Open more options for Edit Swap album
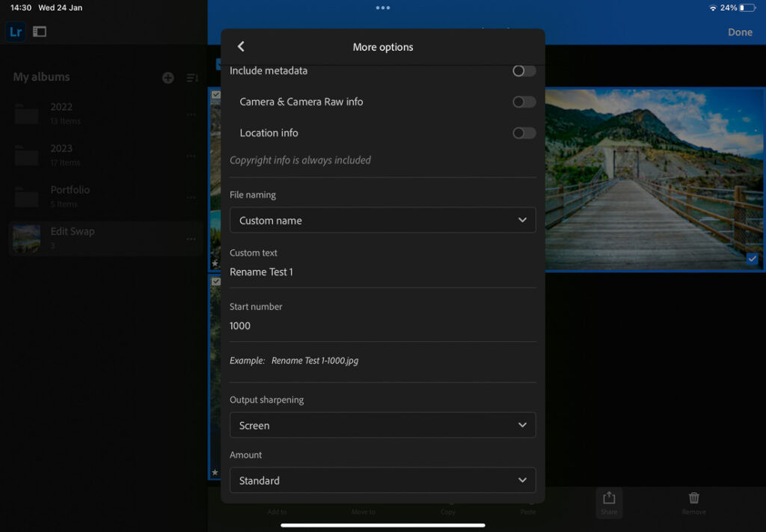The height and width of the screenshot is (532, 766). coord(191,239)
